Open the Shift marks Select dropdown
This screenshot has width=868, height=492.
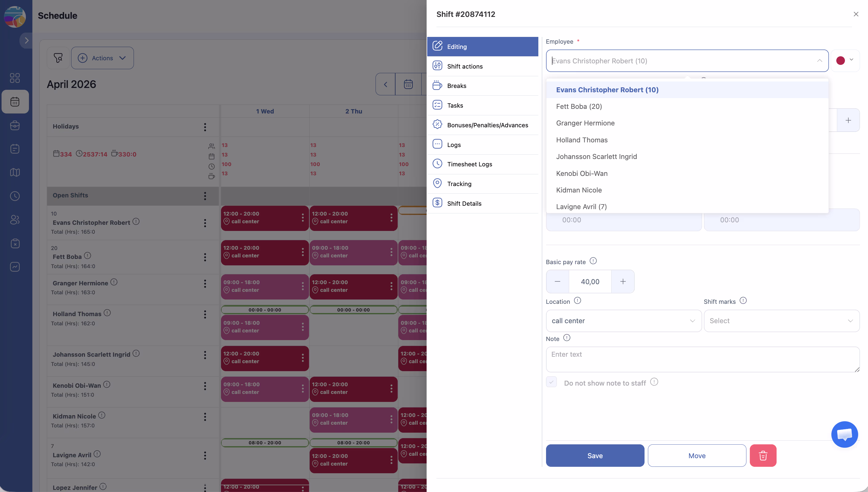coord(782,321)
